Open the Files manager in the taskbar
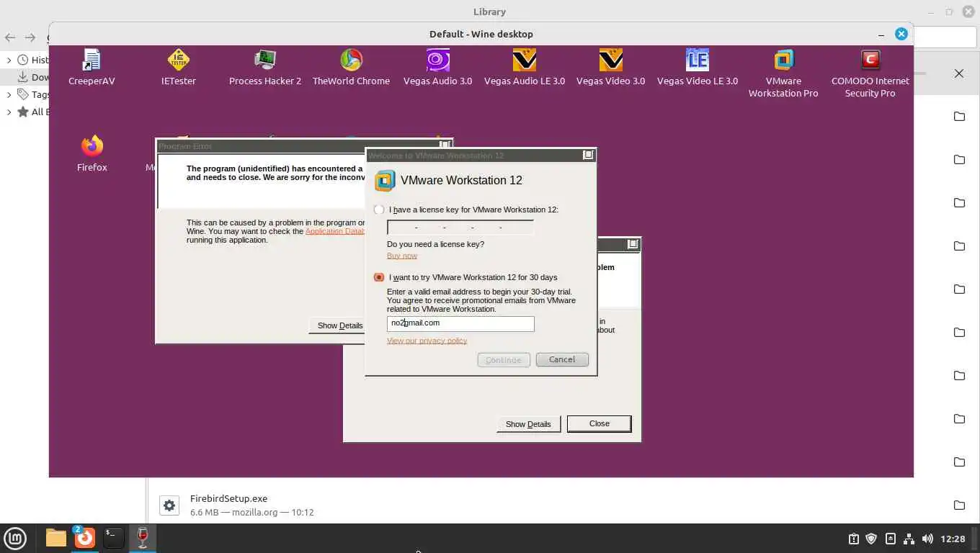Viewport: 980px width, 553px height. pyautogui.click(x=55, y=538)
